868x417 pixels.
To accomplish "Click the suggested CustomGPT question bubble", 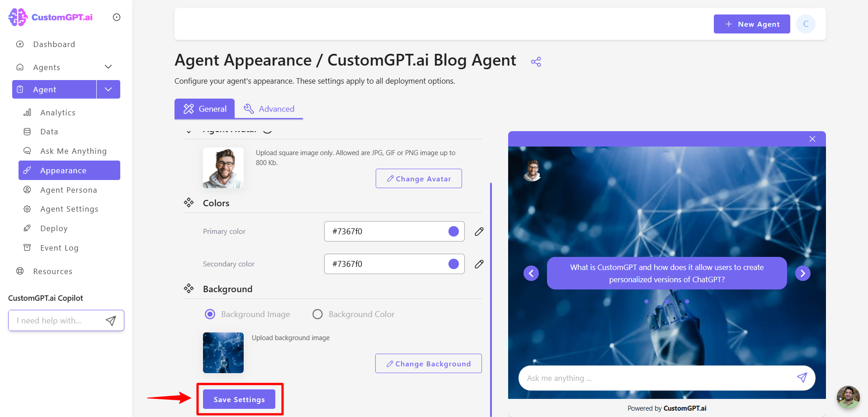I will 667,273.
